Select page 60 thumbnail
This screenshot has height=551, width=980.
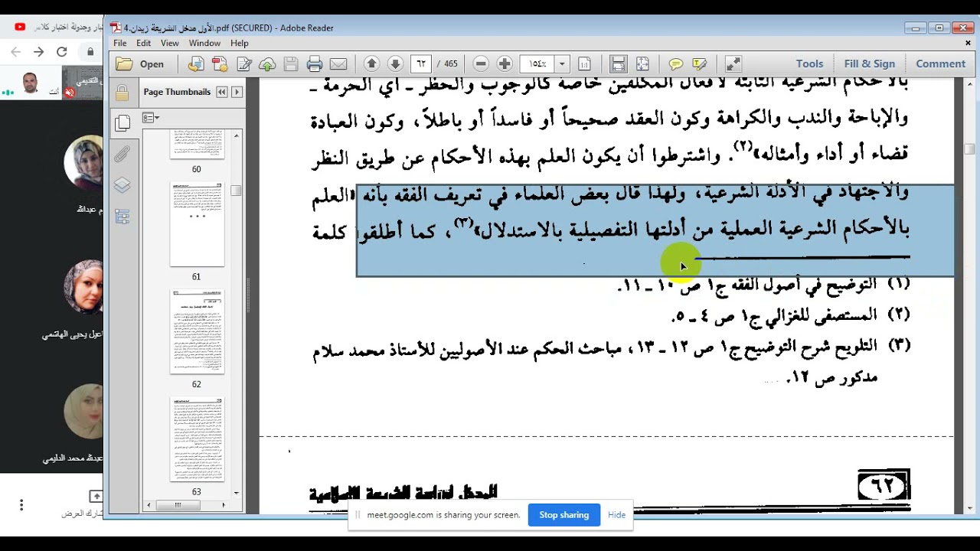(197, 145)
